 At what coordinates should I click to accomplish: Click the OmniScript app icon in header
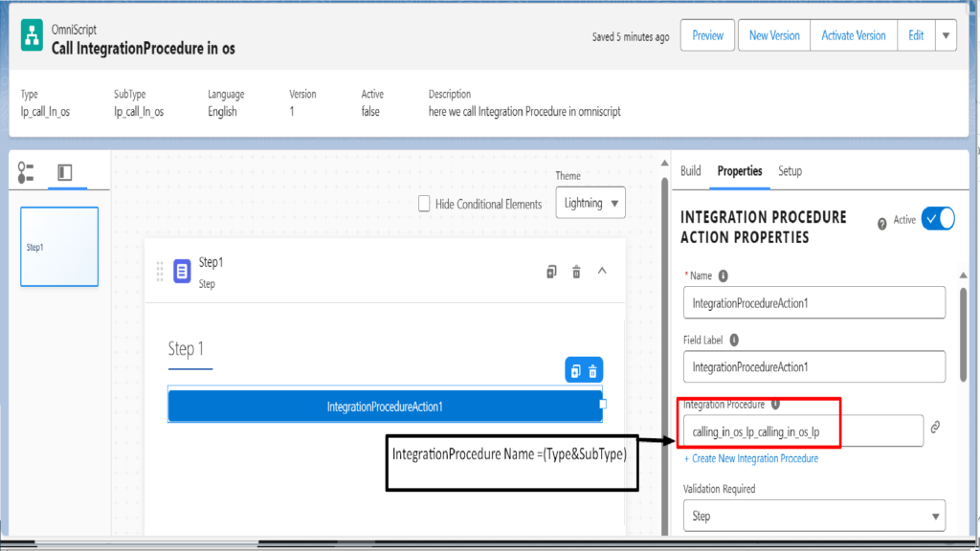[x=32, y=35]
